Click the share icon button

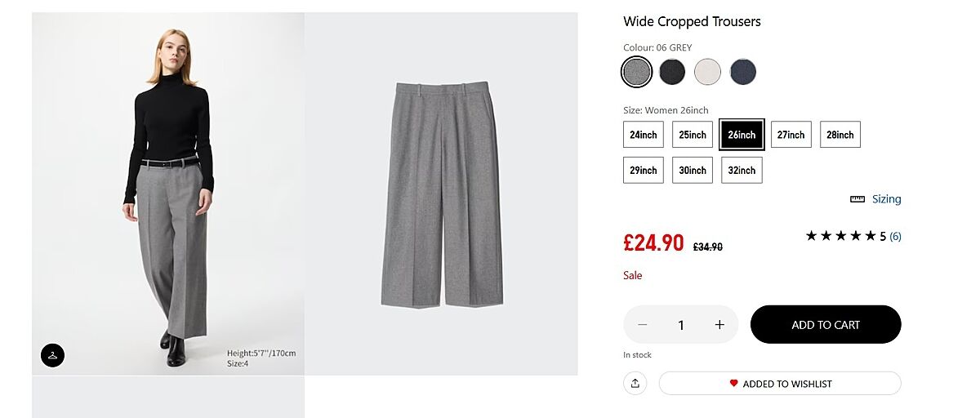635,384
